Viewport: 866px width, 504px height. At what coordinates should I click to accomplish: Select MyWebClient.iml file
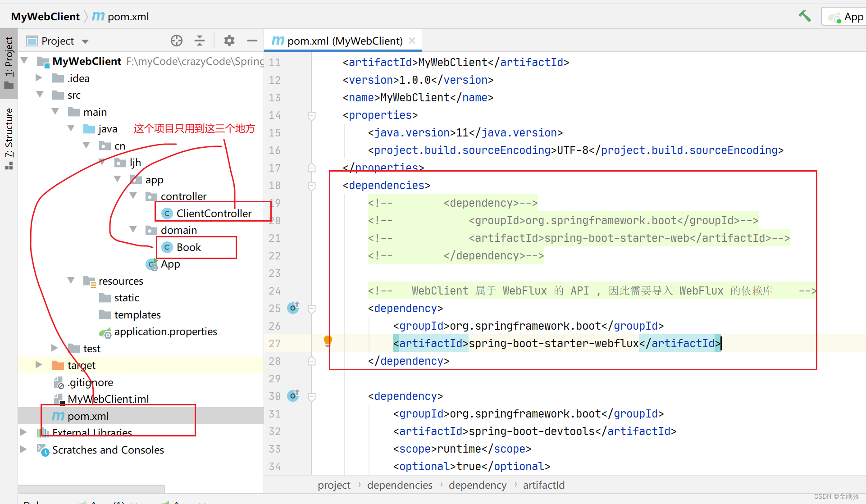101,399
